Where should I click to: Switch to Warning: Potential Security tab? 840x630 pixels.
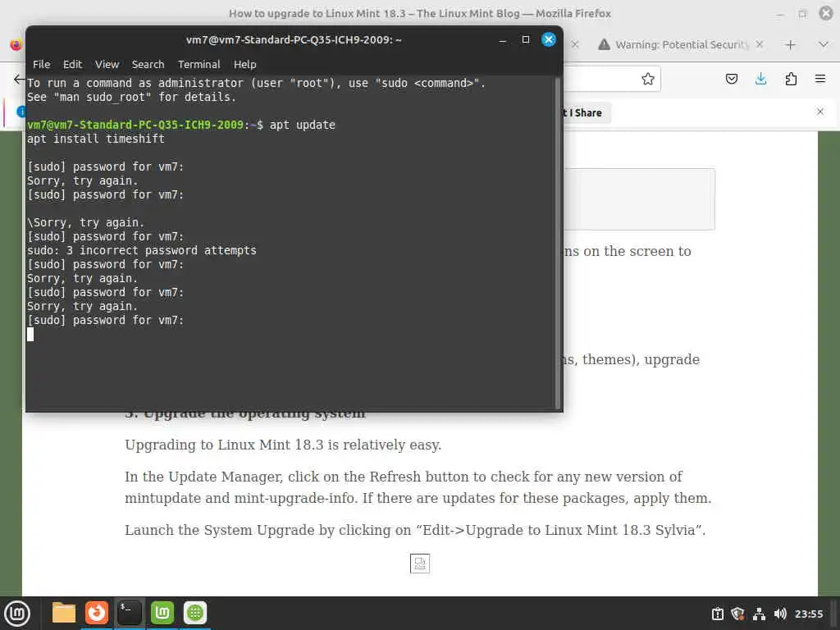[x=681, y=44]
